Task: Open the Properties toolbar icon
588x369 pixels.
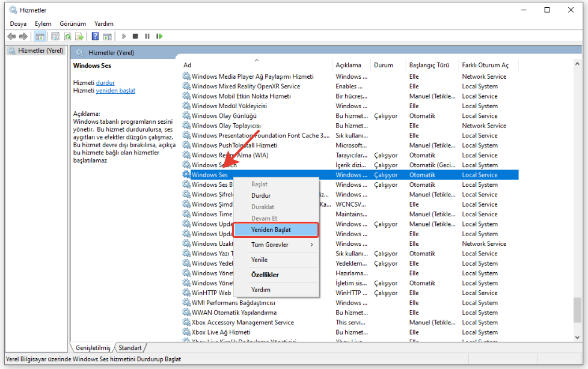Action: tap(55, 37)
